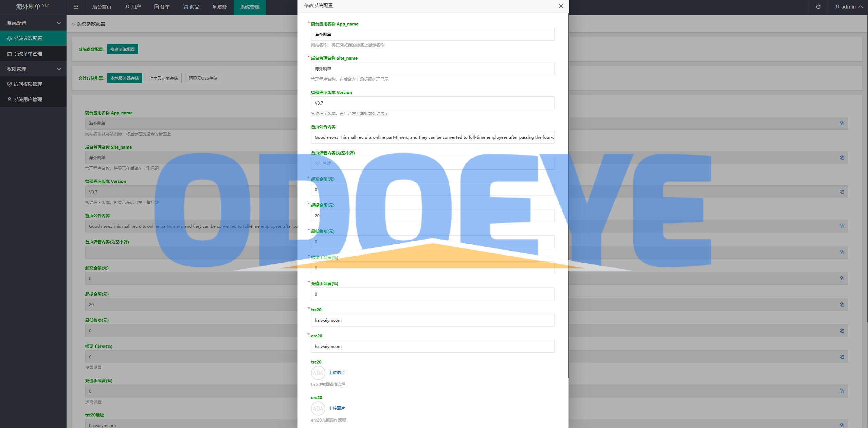868x428 pixels.
Task: Open 系统参数配置 in sidebar
Action: tap(33, 38)
